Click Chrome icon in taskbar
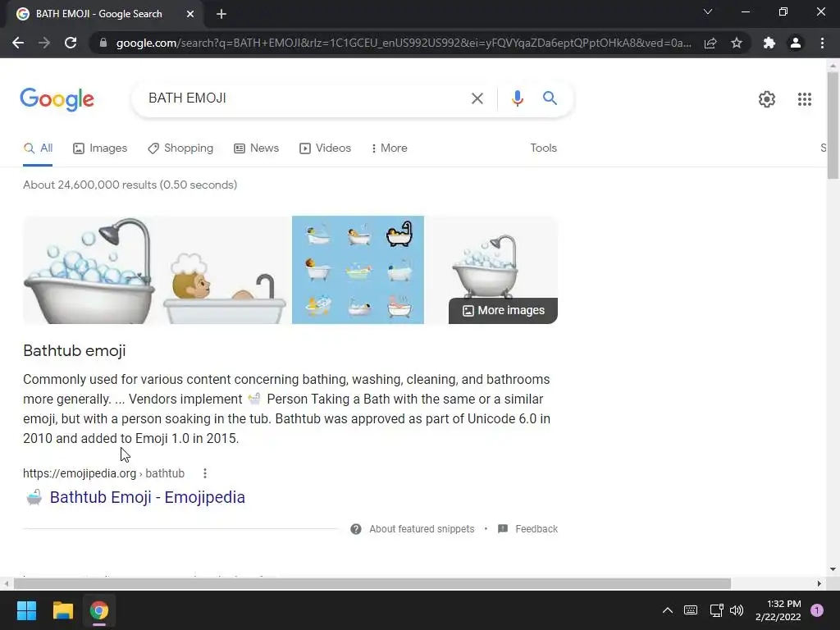 point(99,610)
